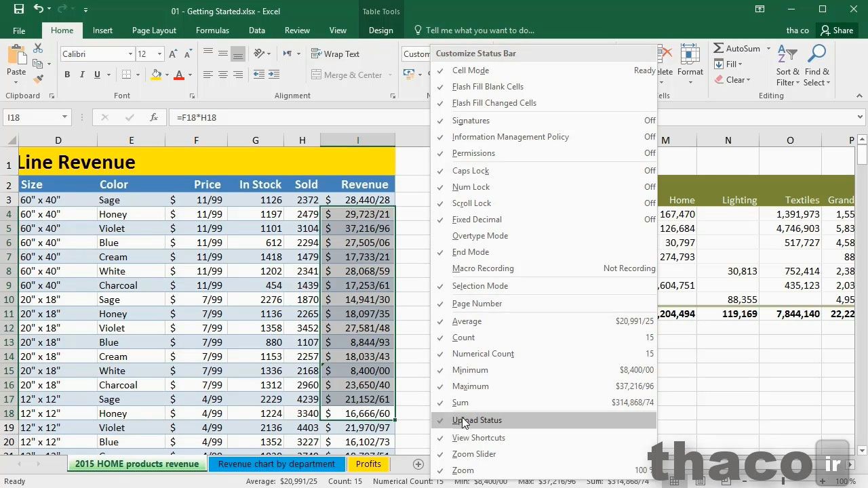Open the Font settings dialog launcher

click(x=192, y=96)
